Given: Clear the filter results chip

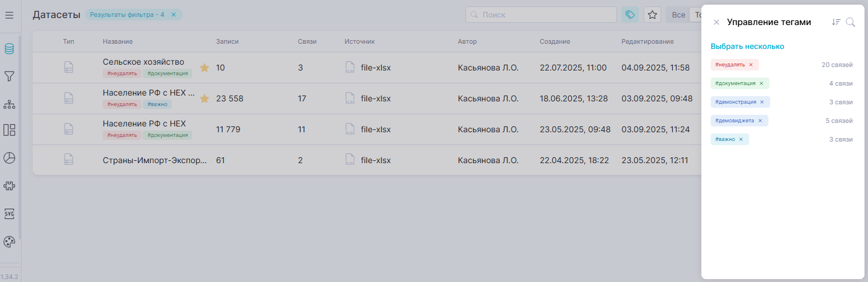Looking at the screenshot, I should (174, 15).
